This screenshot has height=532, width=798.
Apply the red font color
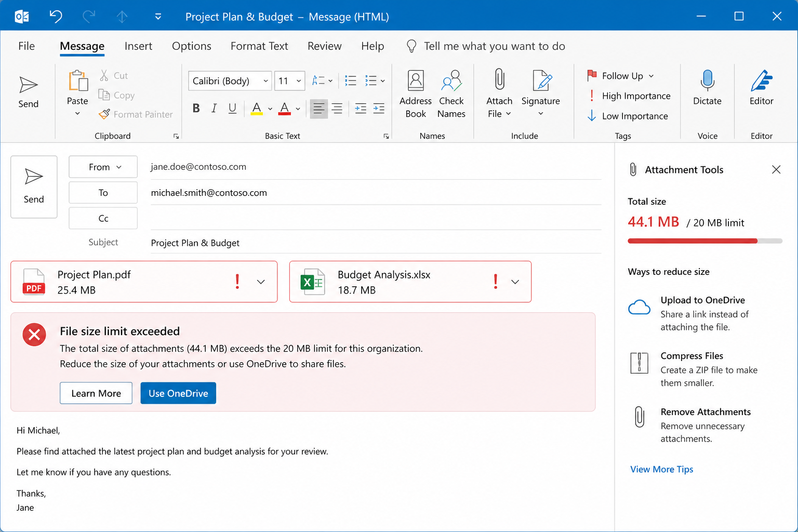pyautogui.click(x=285, y=108)
